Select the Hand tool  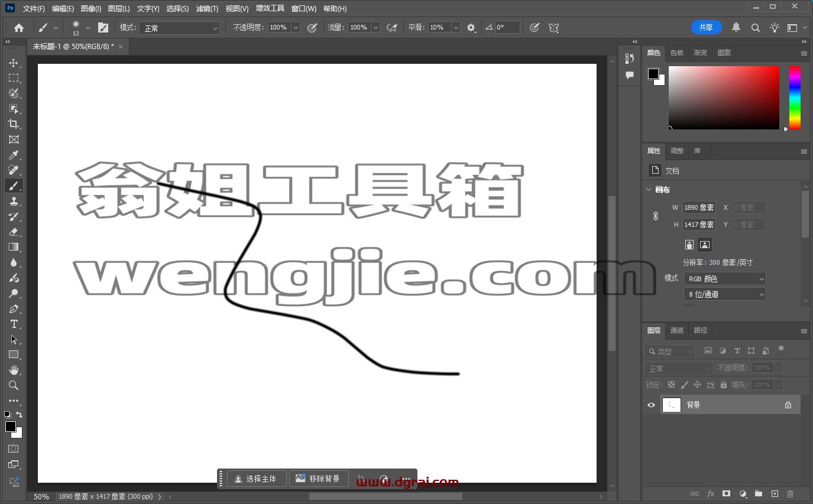[14, 370]
